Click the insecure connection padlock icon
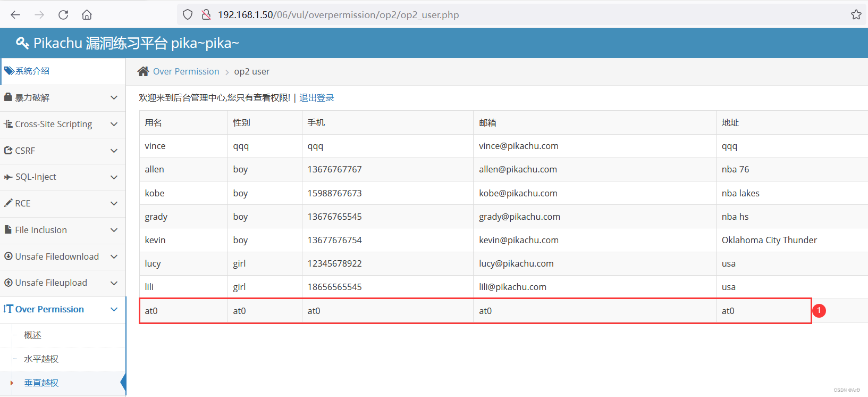The height and width of the screenshot is (397, 868). click(206, 15)
